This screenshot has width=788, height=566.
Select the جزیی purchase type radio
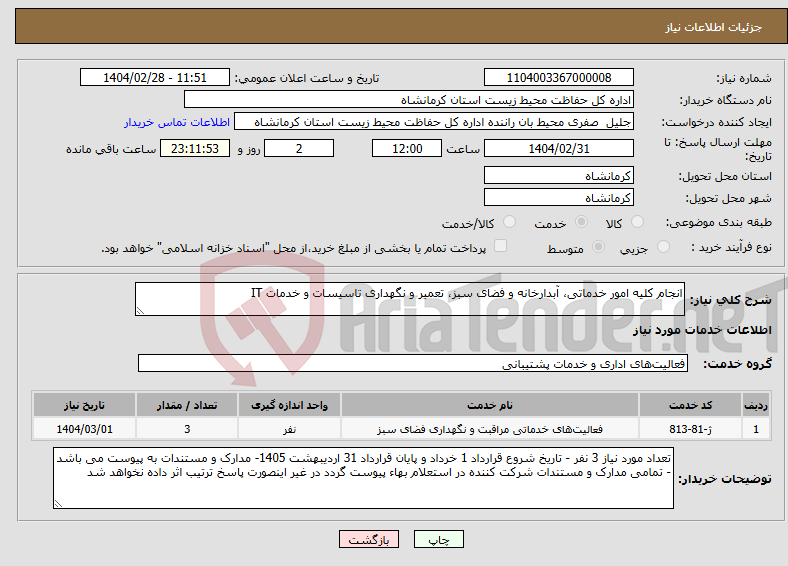pyautogui.click(x=663, y=246)
